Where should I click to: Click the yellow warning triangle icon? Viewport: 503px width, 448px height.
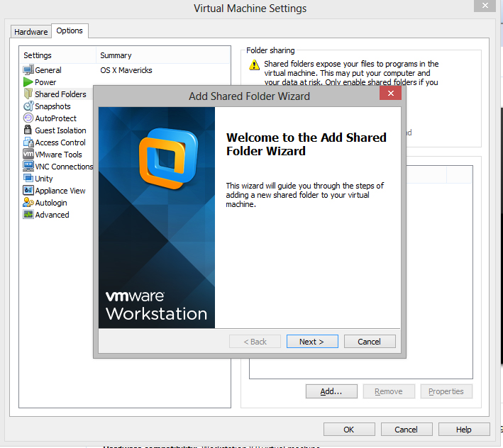254,65
